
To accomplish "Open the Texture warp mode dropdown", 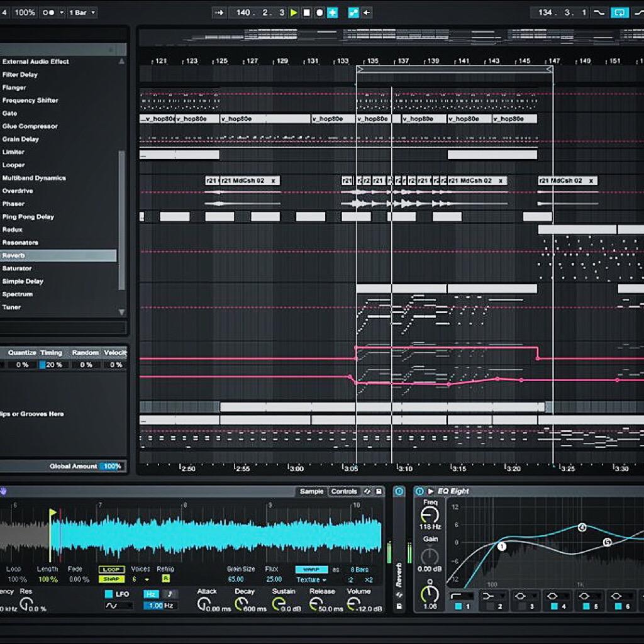I will pyautogui.click(x=311, y=580).
